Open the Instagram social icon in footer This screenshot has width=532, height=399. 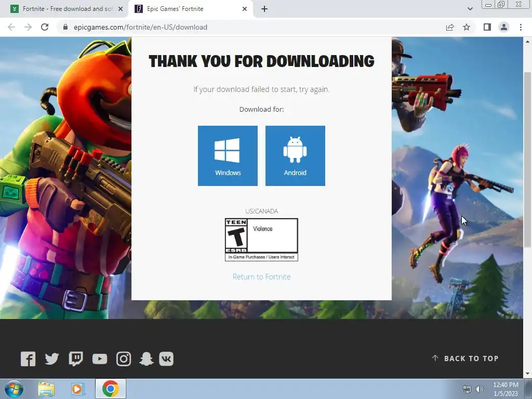coord(124,359)
